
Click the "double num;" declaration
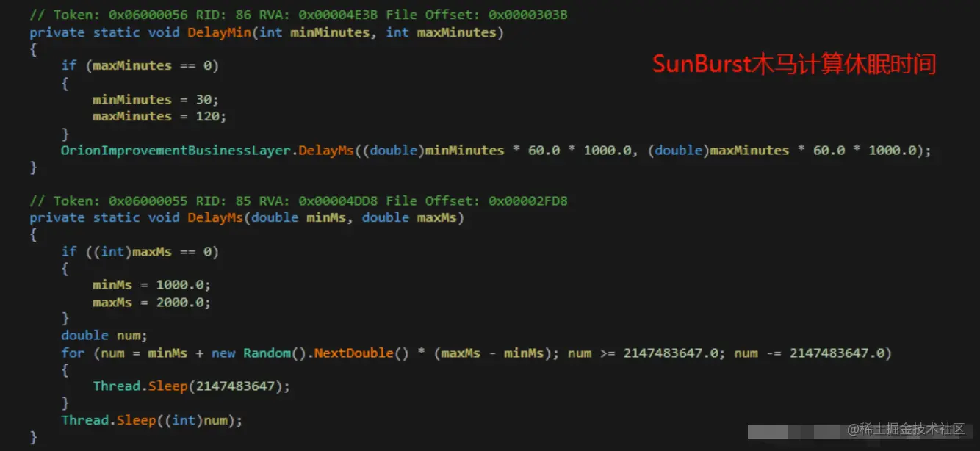point(104,336)
